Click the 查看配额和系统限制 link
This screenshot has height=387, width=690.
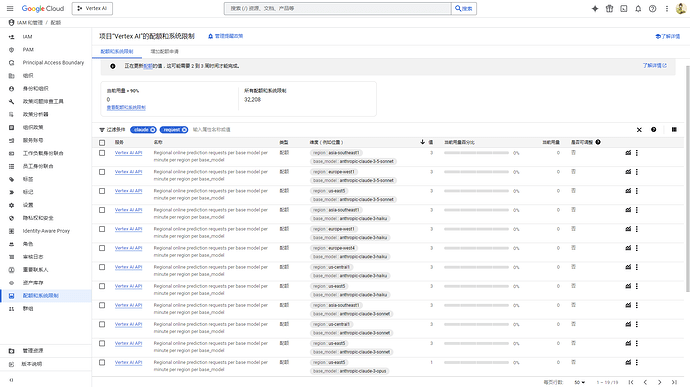(x=126, y=107)
